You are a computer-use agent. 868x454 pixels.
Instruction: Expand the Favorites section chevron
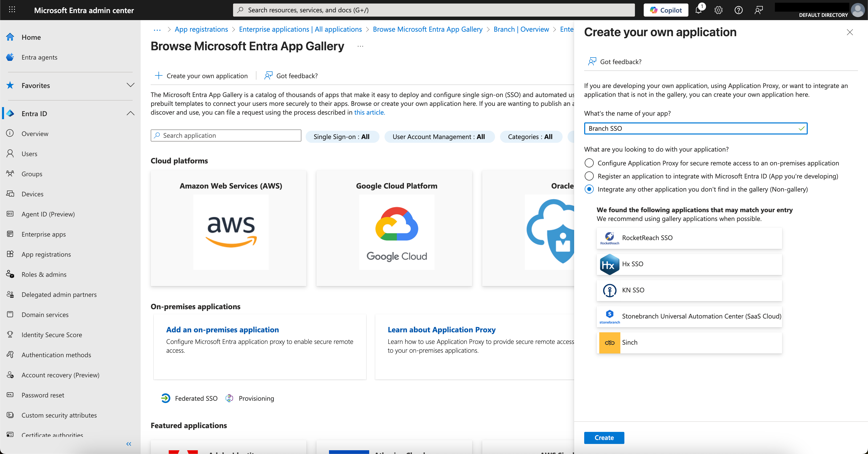[x=130, y=85]
